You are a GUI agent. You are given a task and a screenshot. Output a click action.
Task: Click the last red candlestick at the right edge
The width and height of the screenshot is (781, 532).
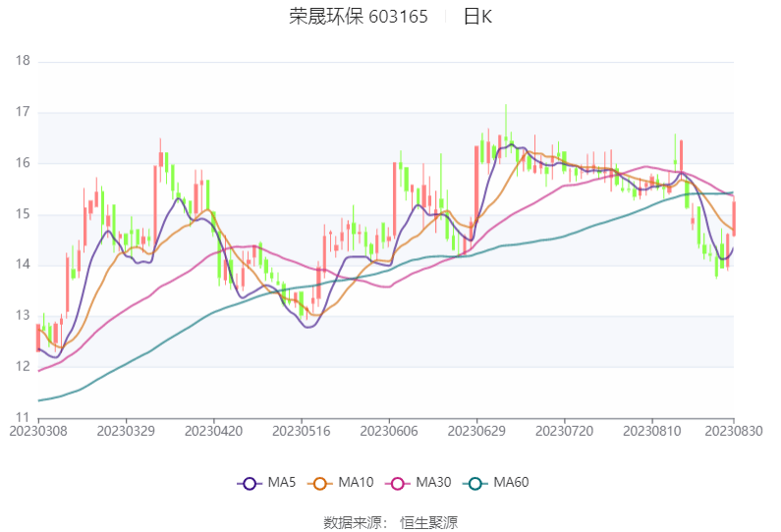(x=734, y=218)
